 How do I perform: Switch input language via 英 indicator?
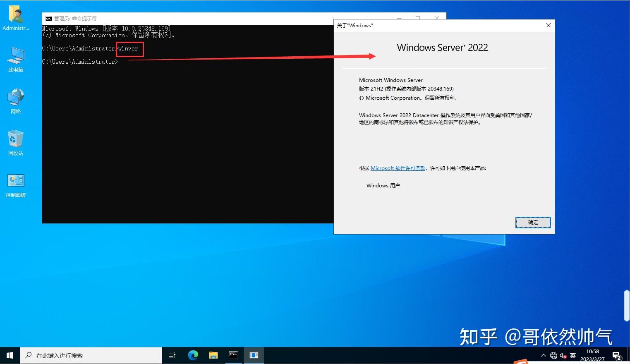click(x=573, y=355)
